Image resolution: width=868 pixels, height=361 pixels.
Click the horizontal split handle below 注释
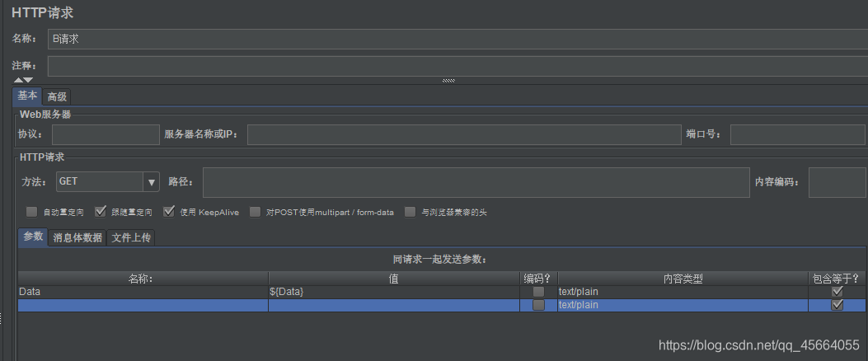click(448, 81)
